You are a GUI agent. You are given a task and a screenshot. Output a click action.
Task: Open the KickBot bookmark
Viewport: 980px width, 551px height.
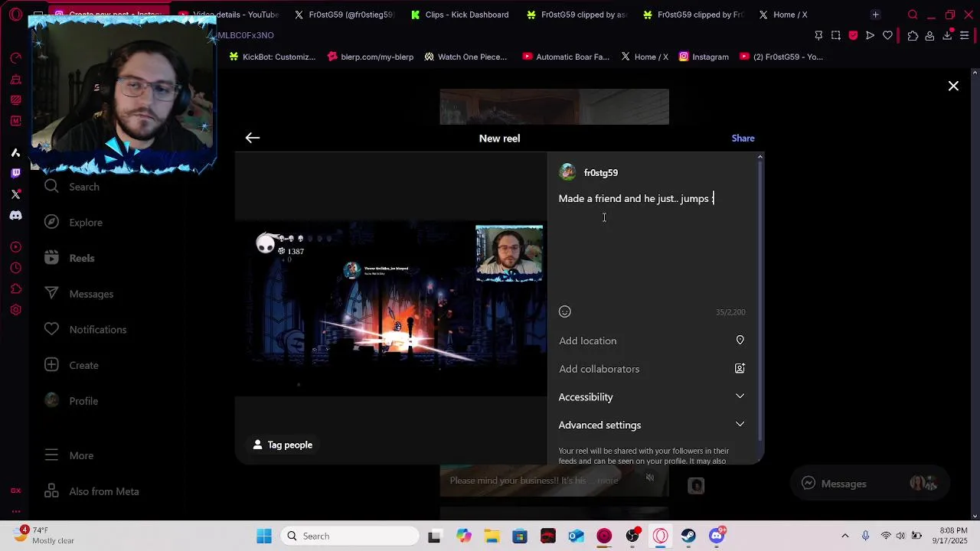(273, 57)
